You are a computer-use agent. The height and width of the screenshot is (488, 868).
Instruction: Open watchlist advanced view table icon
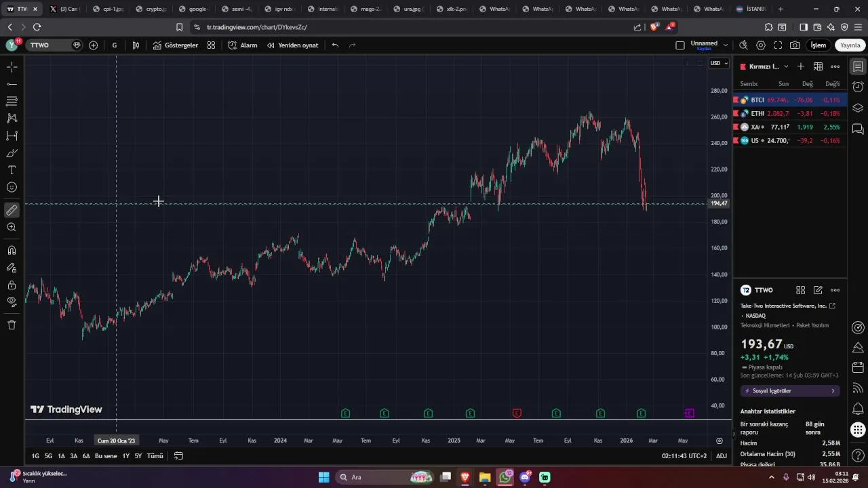tap(818, 66)
